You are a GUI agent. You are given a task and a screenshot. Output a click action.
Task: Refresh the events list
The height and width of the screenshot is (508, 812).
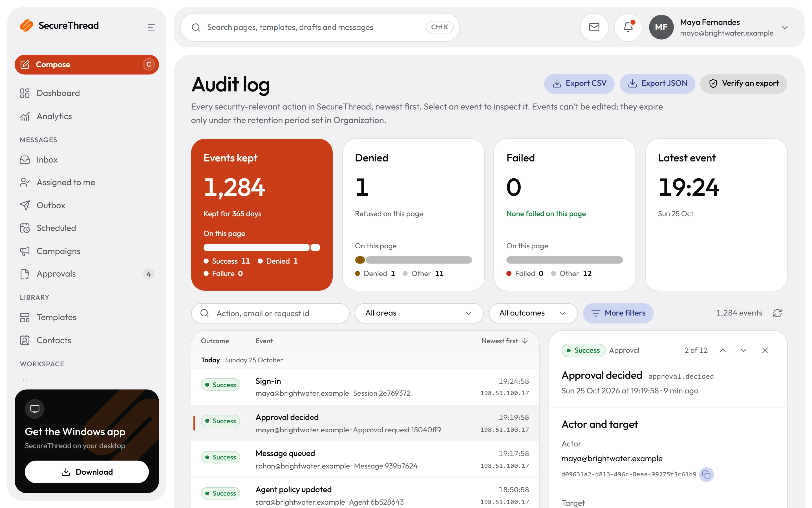(x=777, y=313)
